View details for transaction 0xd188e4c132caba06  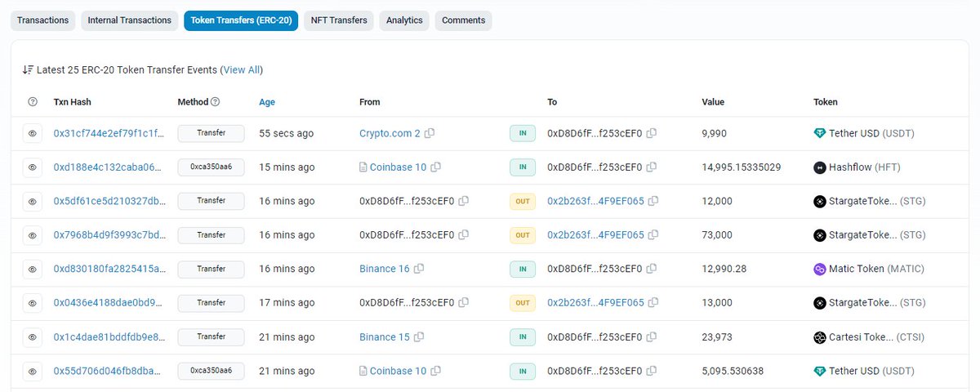click(x=33, y=167)
